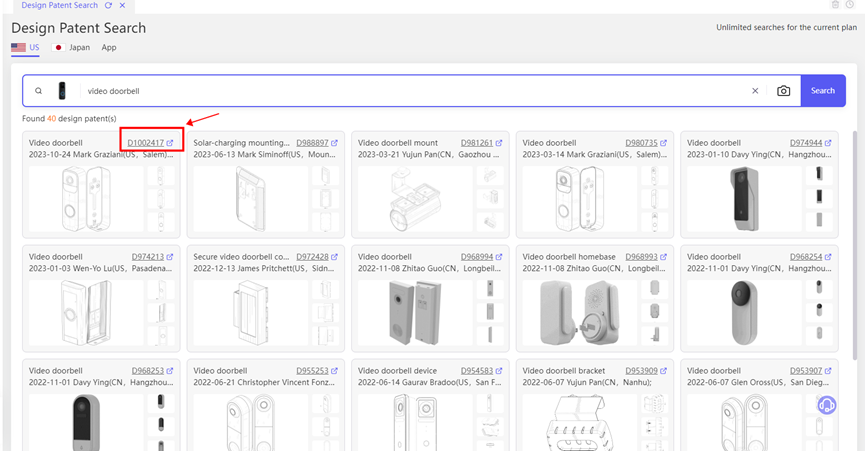Open the customer support headset icon
The width and height of the screenshot is (865, 451).
(827, 405)
